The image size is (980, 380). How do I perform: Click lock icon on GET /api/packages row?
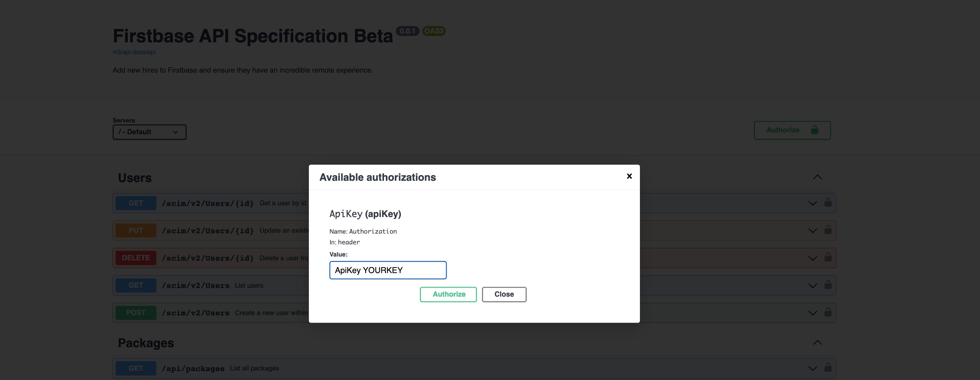(x=828, y=368)
